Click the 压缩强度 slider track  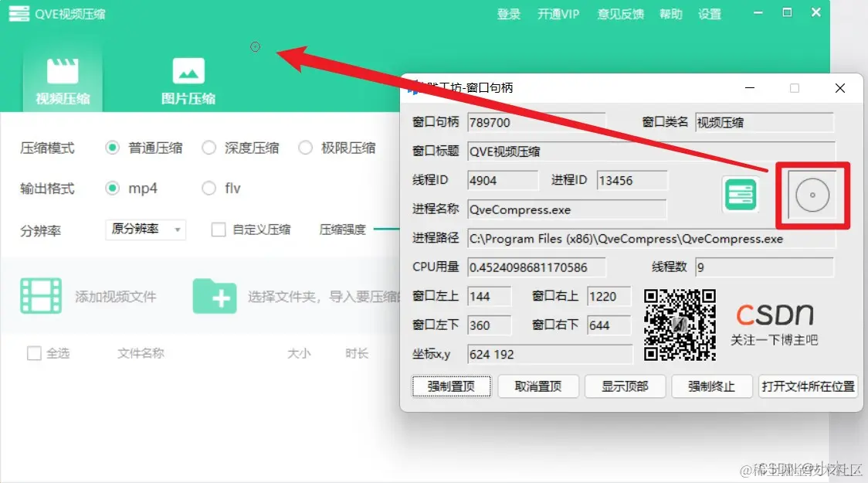tap(387, 229)
